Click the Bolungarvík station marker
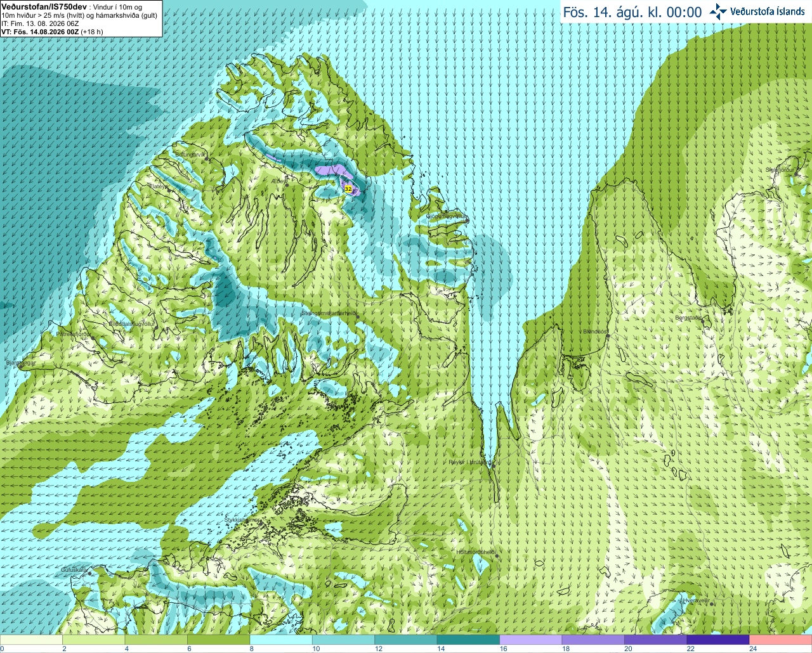The height and width of the screenshot is (653, 812). click(207, 159)
